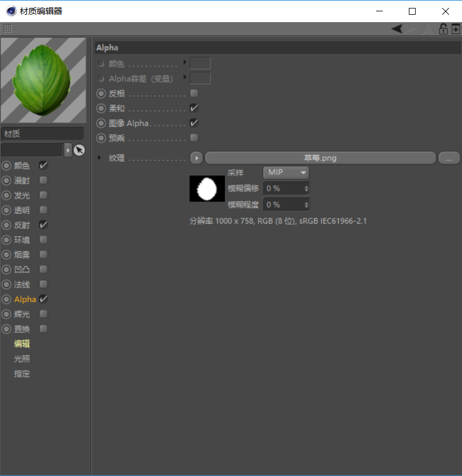The height and width of the screenshot is (476, 462).
Task: Click the leaf material preview thumbnail
Action: [44, 79]
